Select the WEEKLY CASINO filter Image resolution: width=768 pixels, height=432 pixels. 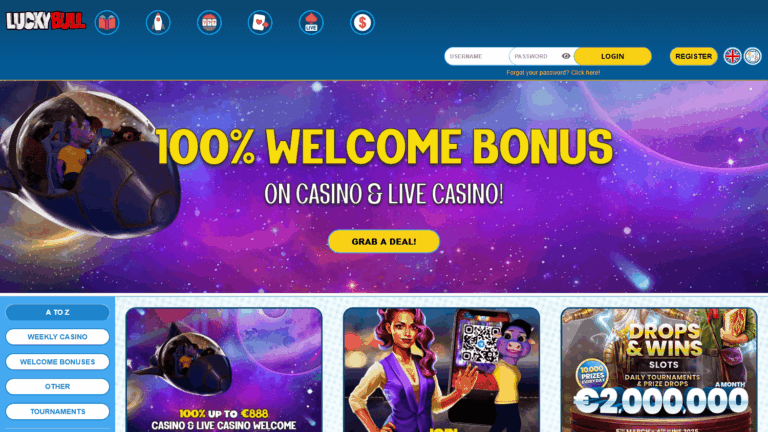(x=57, y=337)
